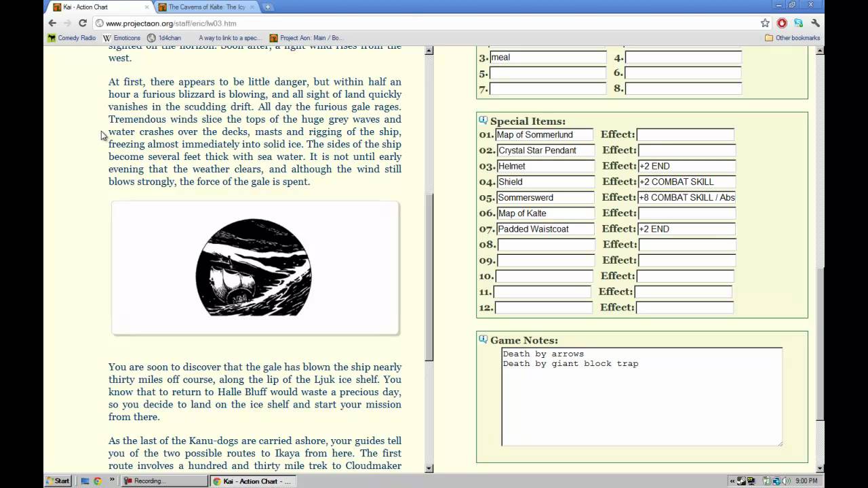
Task: Click the Helmet special item field
Action: click(x=546, y=166)
